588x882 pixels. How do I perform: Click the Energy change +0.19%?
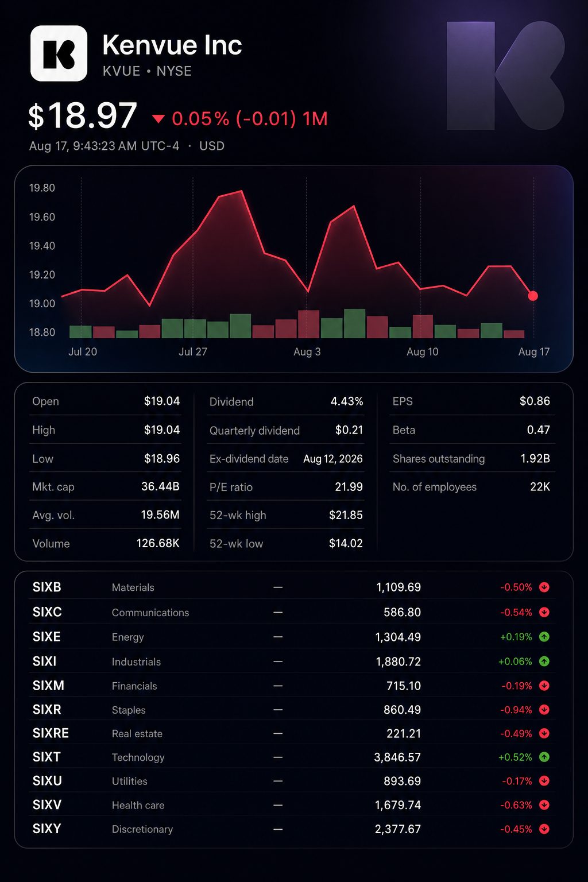click(x=516, y=636)
